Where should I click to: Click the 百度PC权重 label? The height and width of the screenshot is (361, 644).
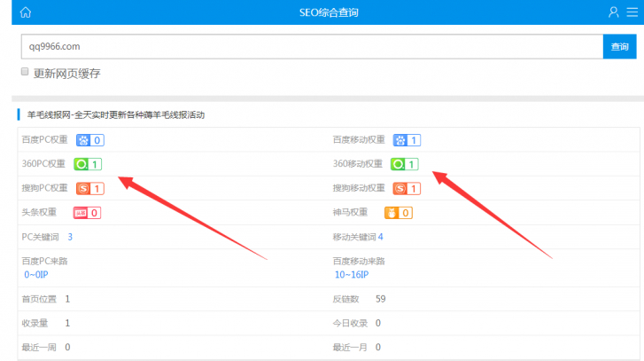[x=45, y=140]
